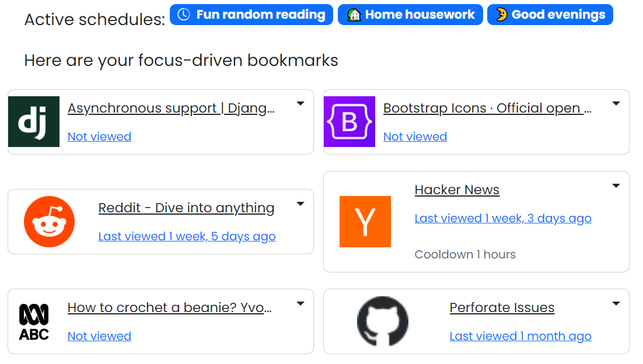Click Last viewed 1 month ago link

point(520,336)
